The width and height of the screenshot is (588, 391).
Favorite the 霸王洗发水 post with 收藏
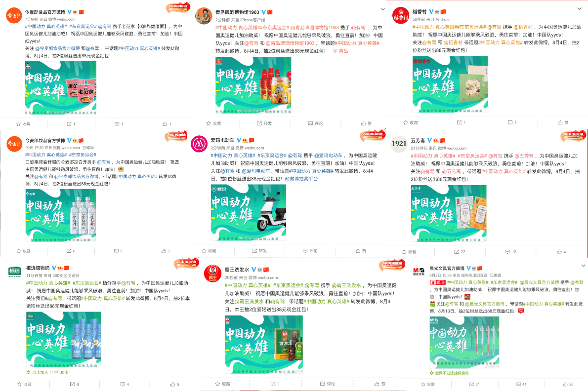click(223, 384)
